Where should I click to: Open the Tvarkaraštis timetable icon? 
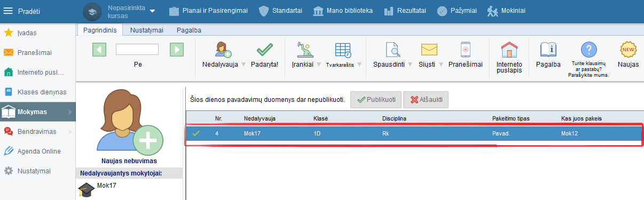pos(343,50)
